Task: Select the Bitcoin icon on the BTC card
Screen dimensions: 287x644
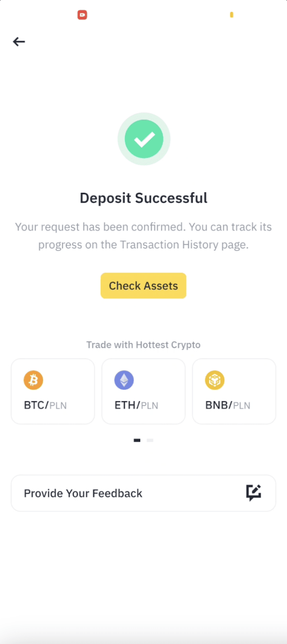Action: (33, 380)
